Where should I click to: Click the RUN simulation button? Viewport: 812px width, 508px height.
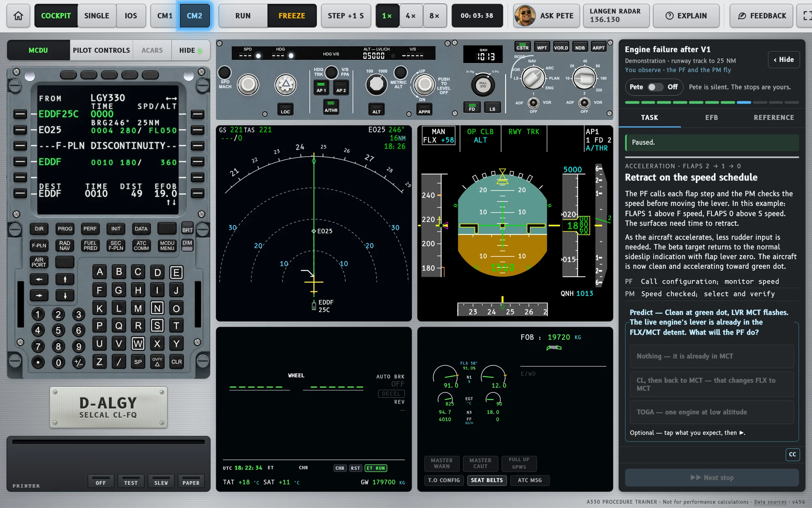tap(243, 16)
